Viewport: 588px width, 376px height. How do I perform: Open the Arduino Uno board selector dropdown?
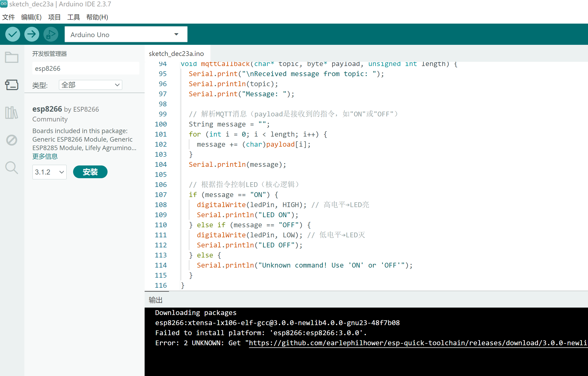tap(126, 34)
